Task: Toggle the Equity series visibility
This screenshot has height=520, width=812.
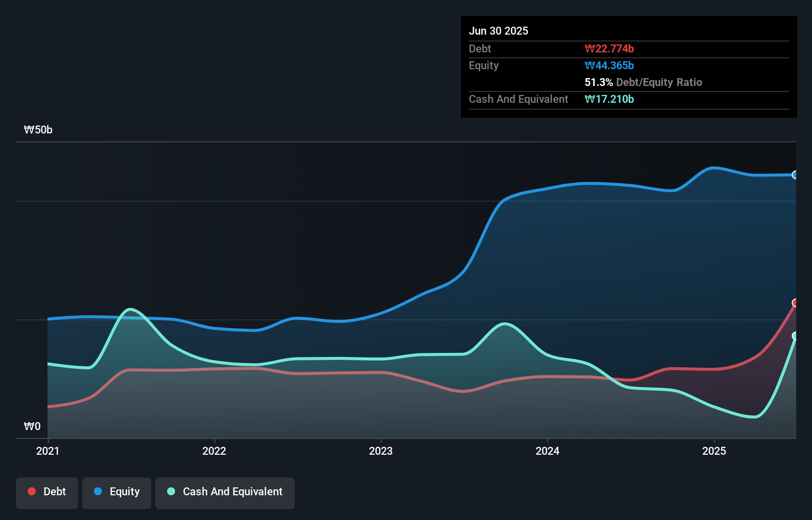Action: [x=116, y=492]
